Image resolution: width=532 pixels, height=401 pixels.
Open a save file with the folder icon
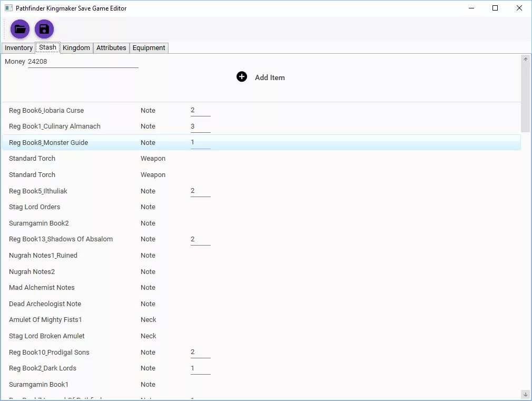[20, 29]
